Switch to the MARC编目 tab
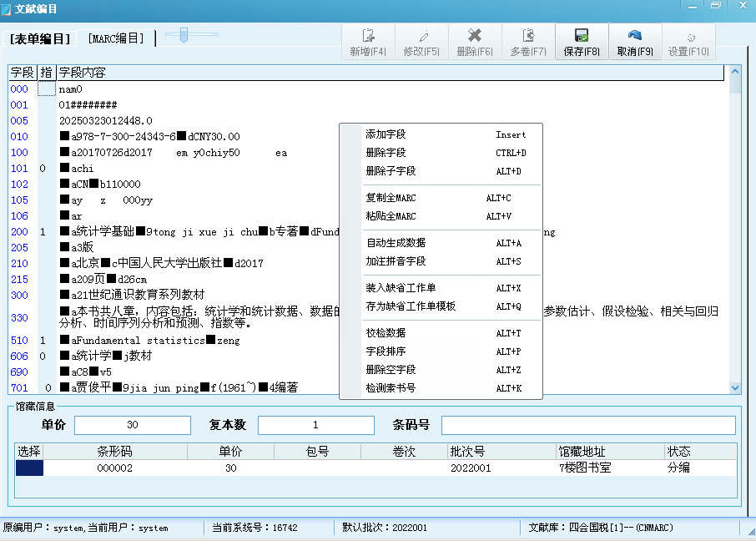This screenshot has height=541, width=756. coord(114,38)
